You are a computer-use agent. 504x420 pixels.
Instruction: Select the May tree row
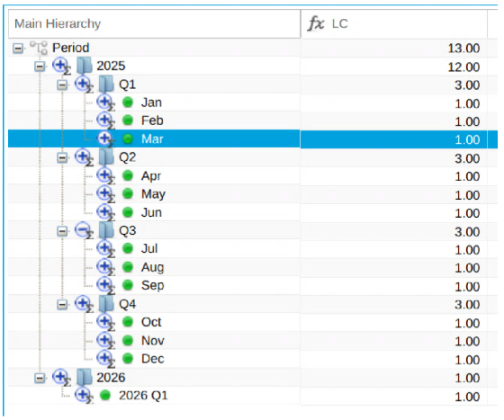[x=154, y=194]
